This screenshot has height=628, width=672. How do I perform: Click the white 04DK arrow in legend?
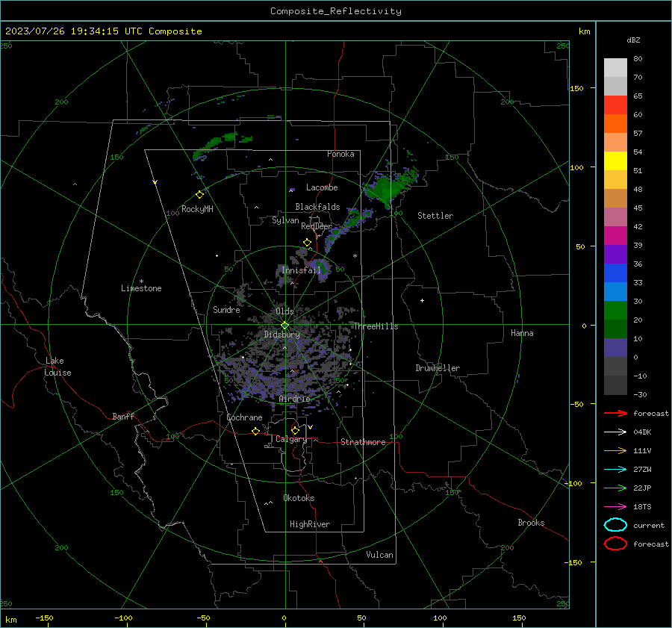[615, 432]
